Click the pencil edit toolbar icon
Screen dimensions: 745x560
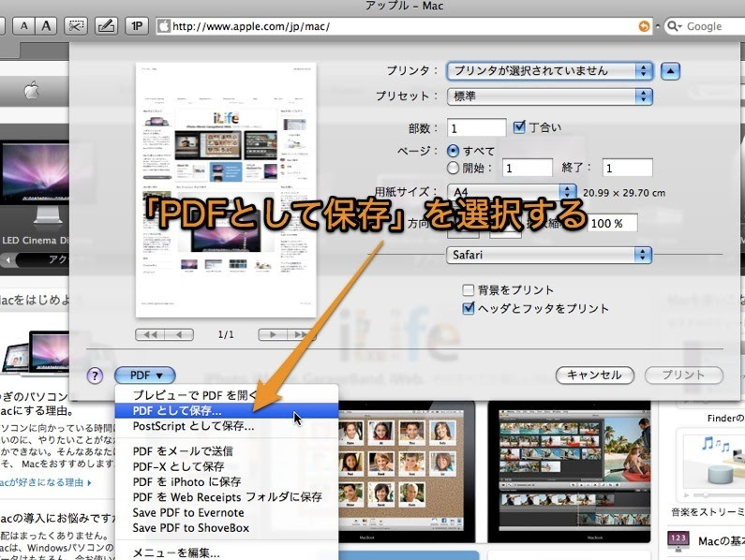pyautogui.click(x=106, y=25)
